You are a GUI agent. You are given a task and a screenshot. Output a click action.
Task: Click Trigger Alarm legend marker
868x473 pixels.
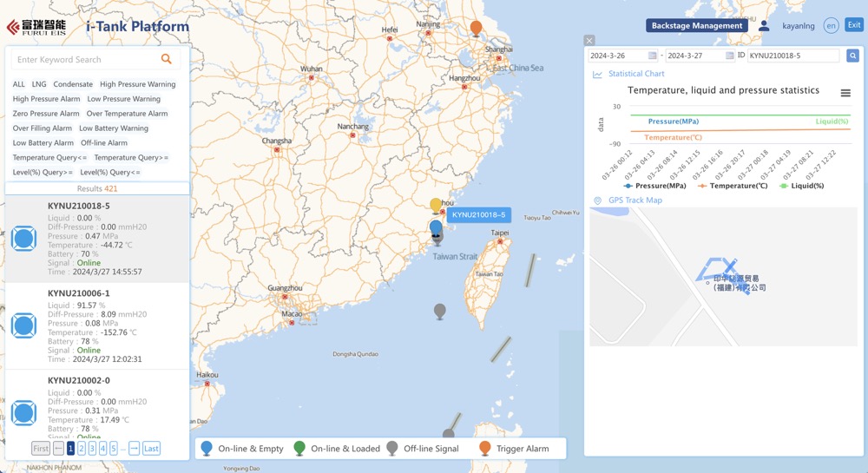[485, 448]
